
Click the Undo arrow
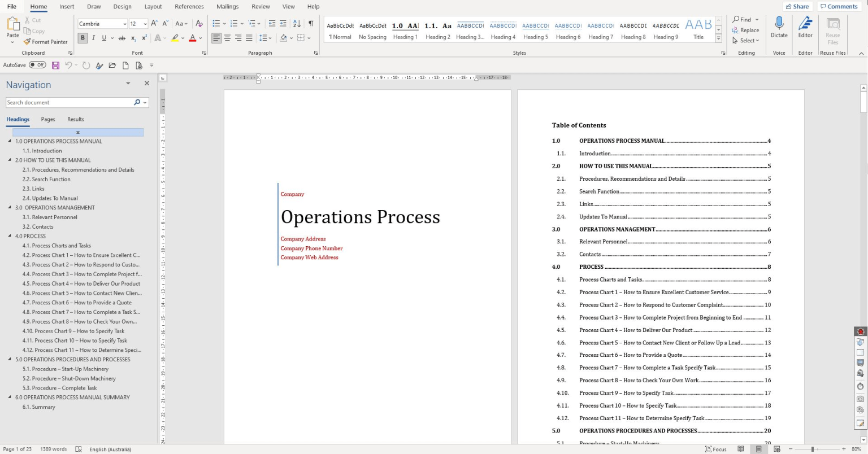[68, 66]
